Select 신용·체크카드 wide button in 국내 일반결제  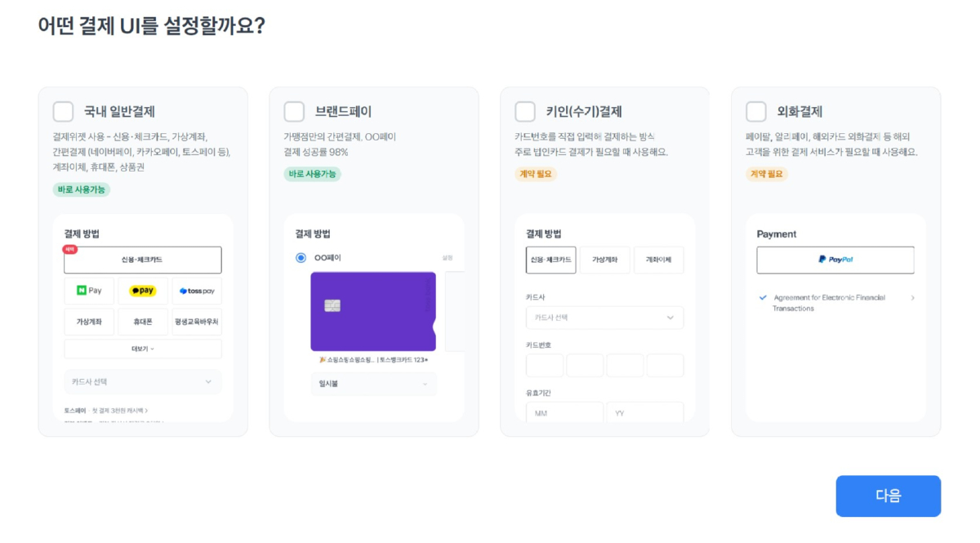click(x=143, y=260)
